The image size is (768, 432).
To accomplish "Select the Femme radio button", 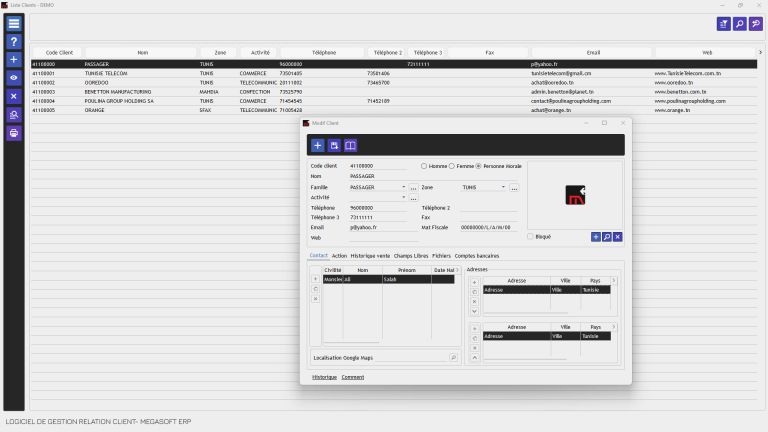I will (452, 166).
